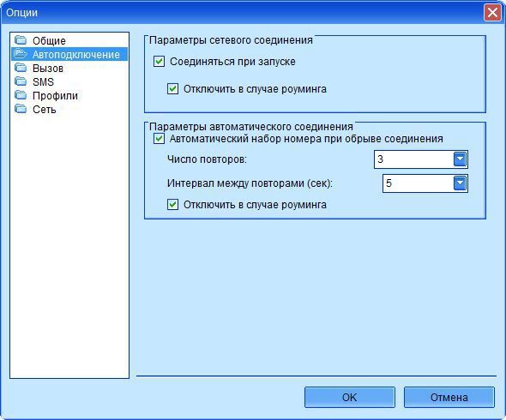Click the folder icon next to Вызов
This screenshot has height=420, width=506.
(x=21, y=68)
